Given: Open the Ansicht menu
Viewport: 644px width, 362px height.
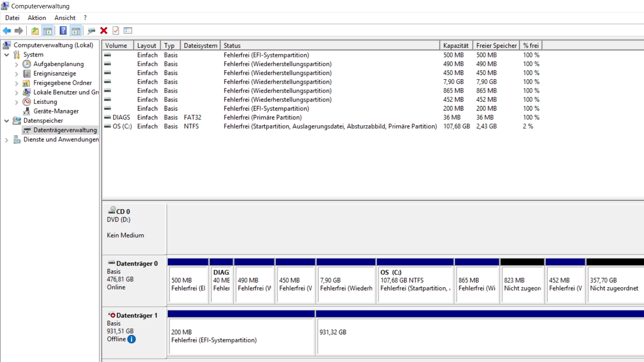Looking at the screenshot, I should pos(65,18).
